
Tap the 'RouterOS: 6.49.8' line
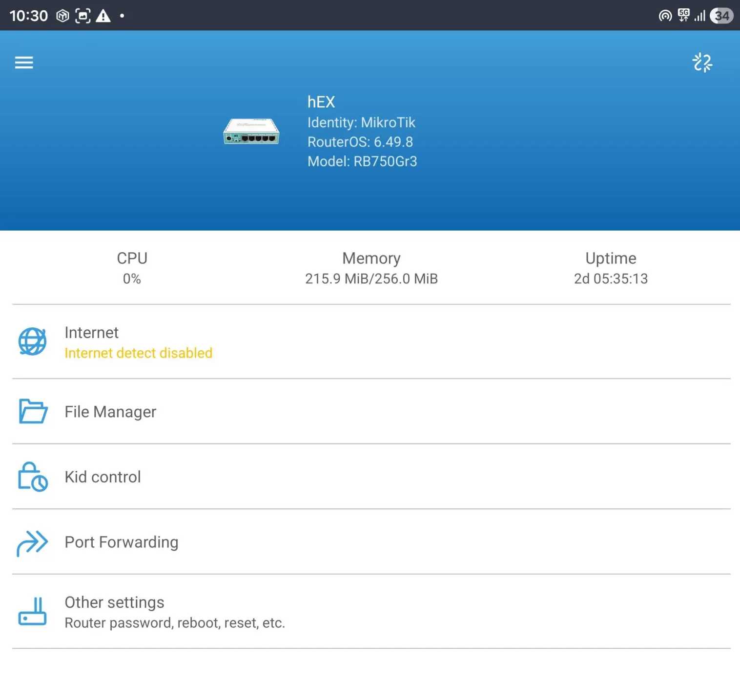(x=360, y=142)
